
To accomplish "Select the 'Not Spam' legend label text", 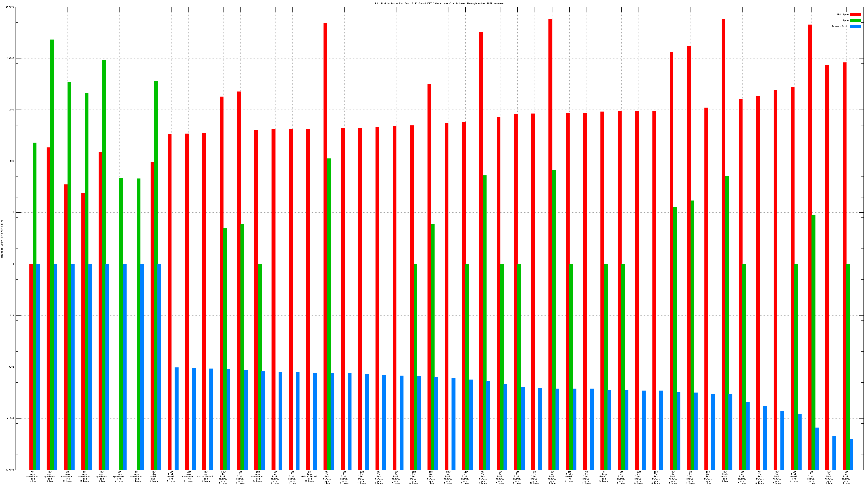I will coord(843,14).
